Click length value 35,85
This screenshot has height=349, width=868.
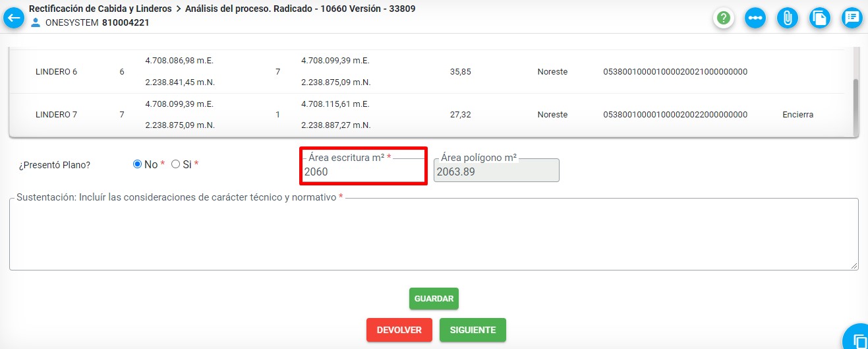pyautogui.click(x=461, y=72)
